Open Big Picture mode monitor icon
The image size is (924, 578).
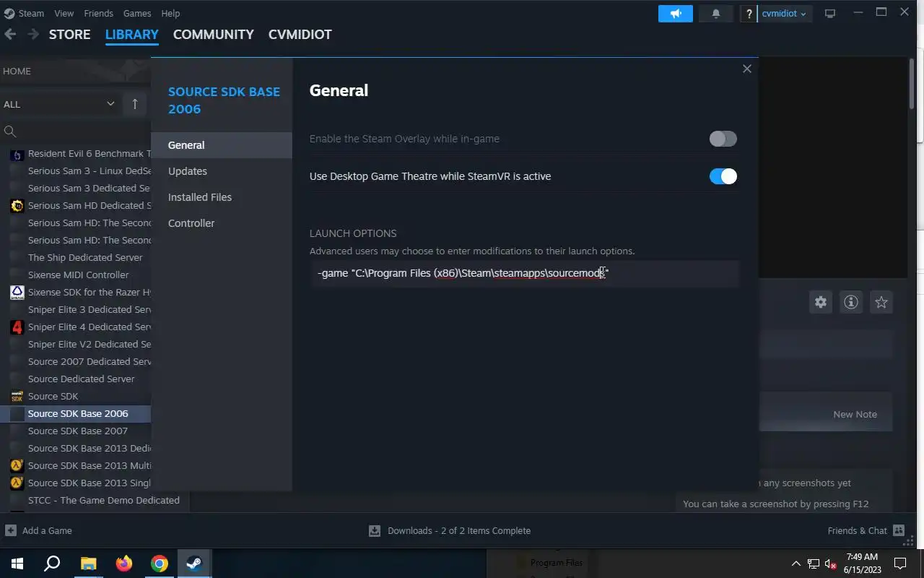pyautogui.click(x=830, y=14)
